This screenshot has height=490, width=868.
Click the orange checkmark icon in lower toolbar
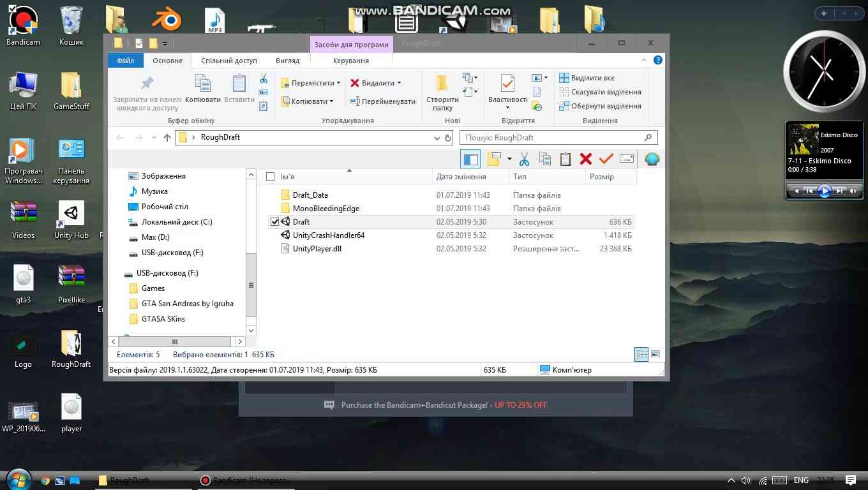point(606,159)
